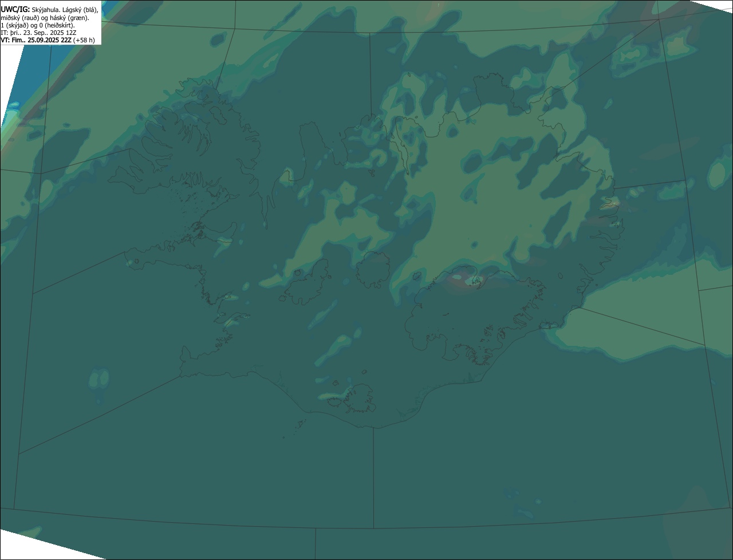
Task: Click the forecast offset "(+58 h)"
Action: tap(84, 40)
